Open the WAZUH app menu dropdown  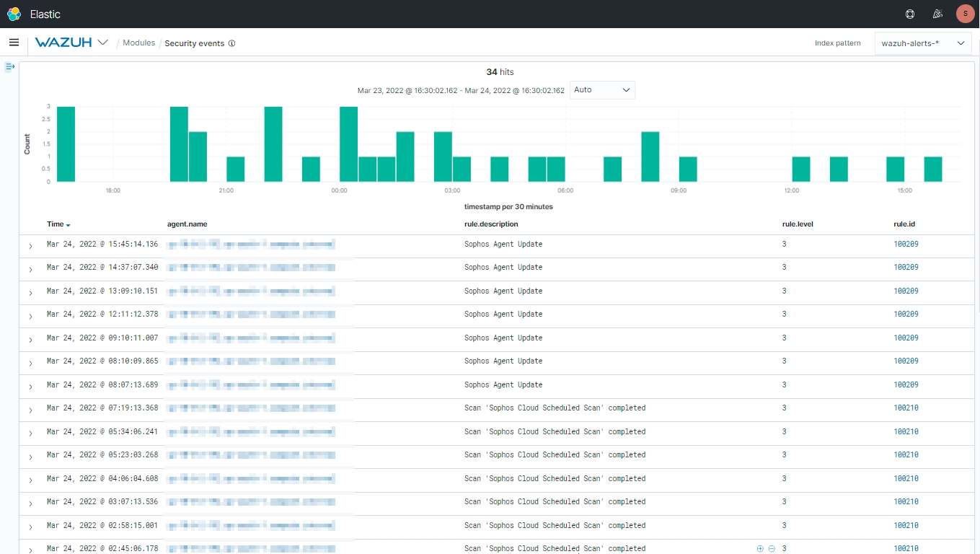pyautogui.click(x=72, y=43)
